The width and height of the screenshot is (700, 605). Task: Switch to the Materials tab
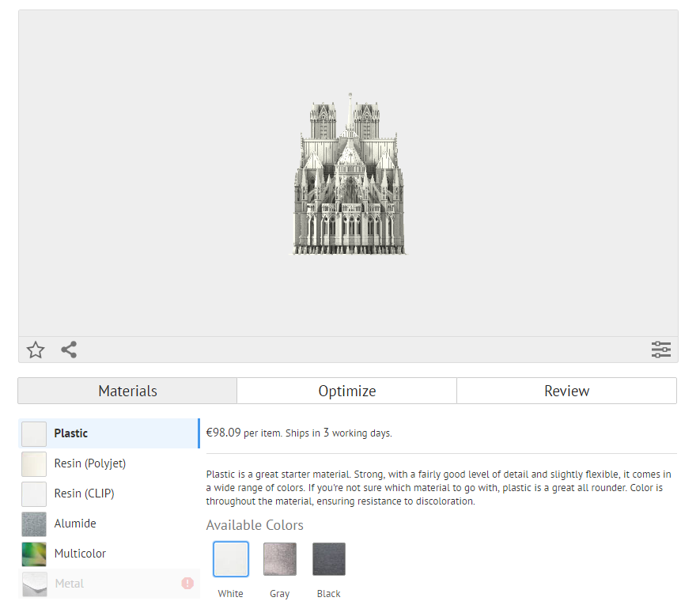pyautogui.click(x=127, y=391)
